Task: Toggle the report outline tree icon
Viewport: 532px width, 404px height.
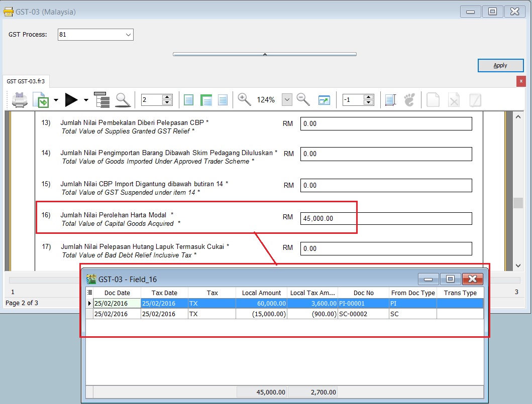Action: tap(102, 100)
